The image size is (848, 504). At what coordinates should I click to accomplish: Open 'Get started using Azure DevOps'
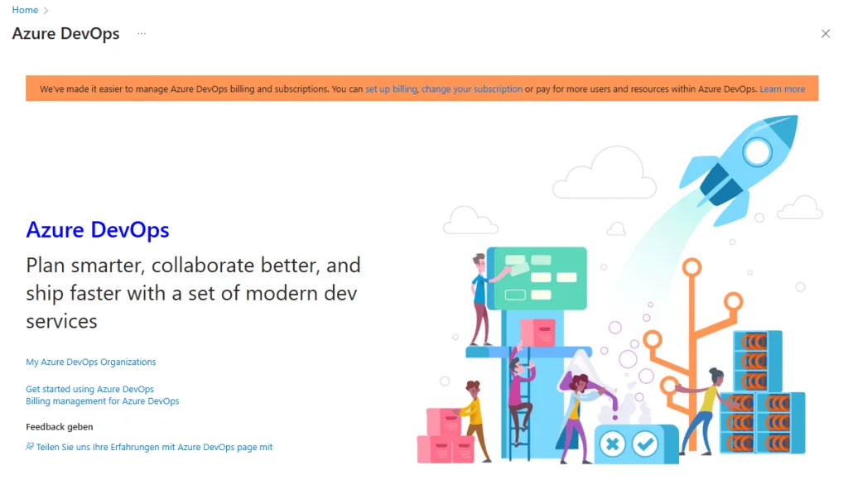(89, 389)
